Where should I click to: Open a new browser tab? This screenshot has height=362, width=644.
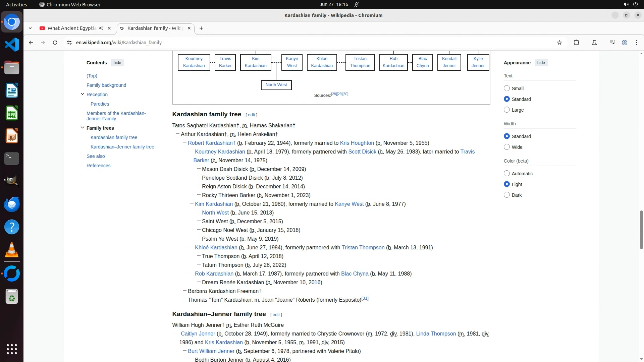201,28
